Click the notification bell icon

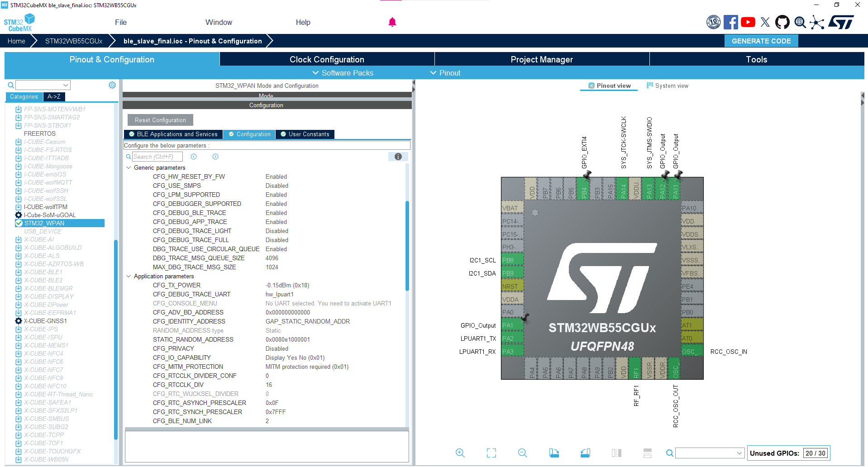(392, 22)
